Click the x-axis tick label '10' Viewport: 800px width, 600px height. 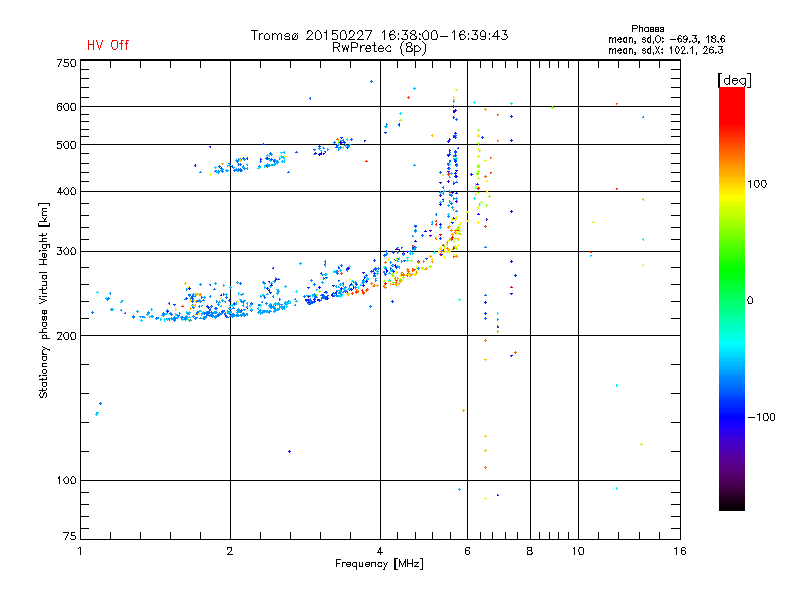pyautogui.click(x=578, y=551)
